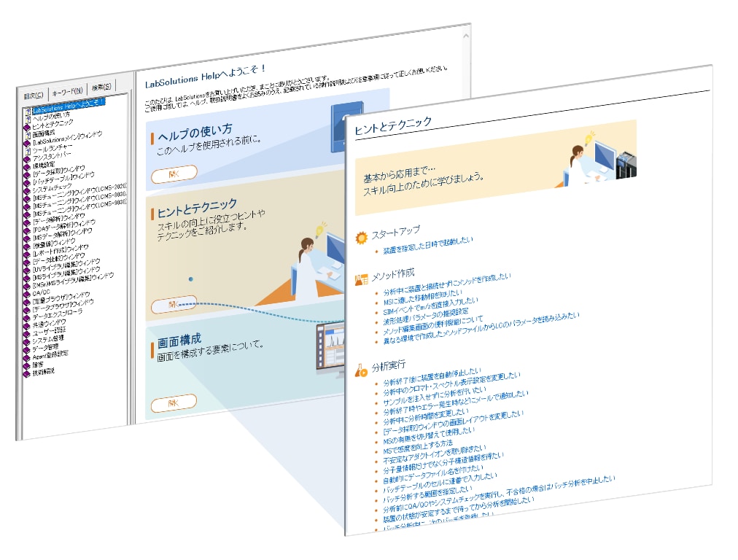Open the キーワード(N) keyword tab
738x560 pixels.
[x=67, y=91]
